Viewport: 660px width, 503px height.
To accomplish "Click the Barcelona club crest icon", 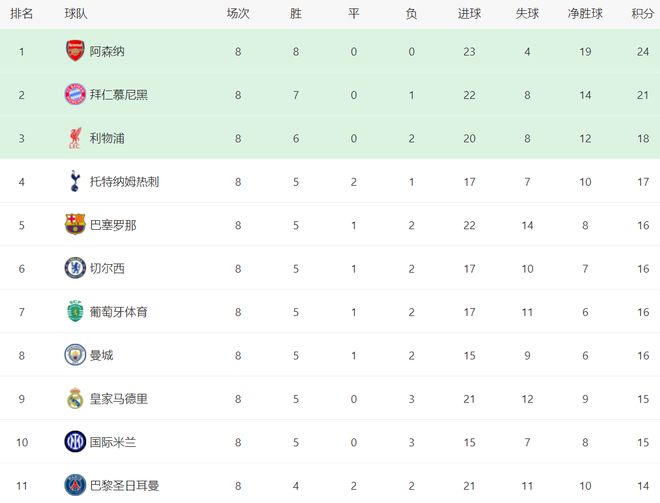I will [x=75, y=225].
